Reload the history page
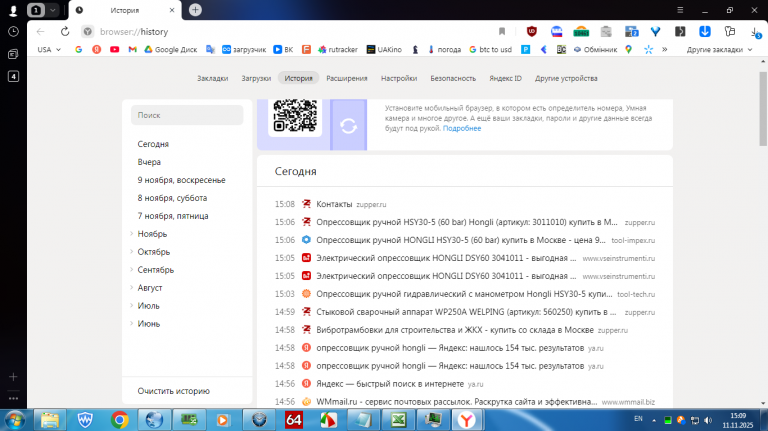Image resolution: width=768 pixels, height=431 pixels. (65, 31)
